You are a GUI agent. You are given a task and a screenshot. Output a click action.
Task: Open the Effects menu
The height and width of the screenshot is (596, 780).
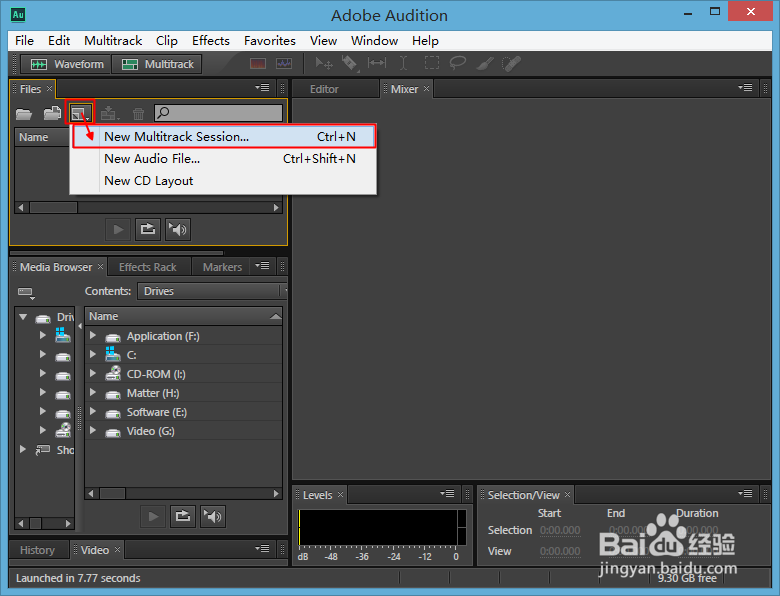point(211,41)
